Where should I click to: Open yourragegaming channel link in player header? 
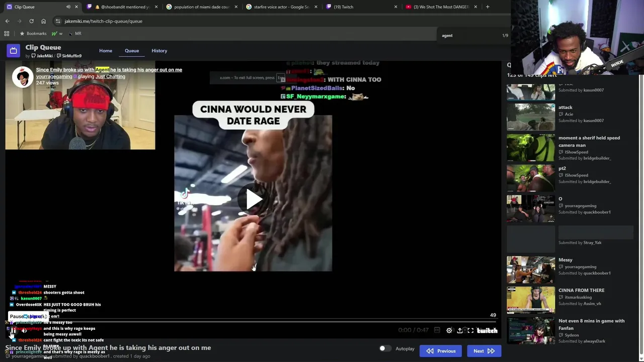coord(54,76)
